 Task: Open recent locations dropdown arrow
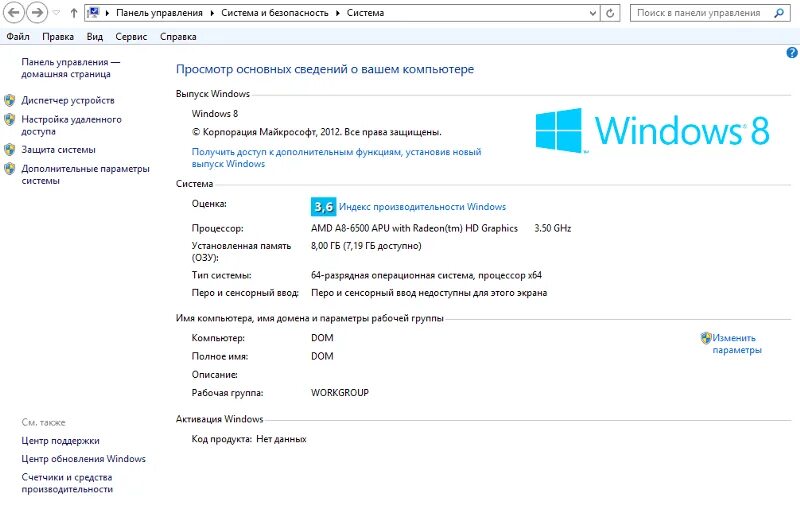point(57,13)
